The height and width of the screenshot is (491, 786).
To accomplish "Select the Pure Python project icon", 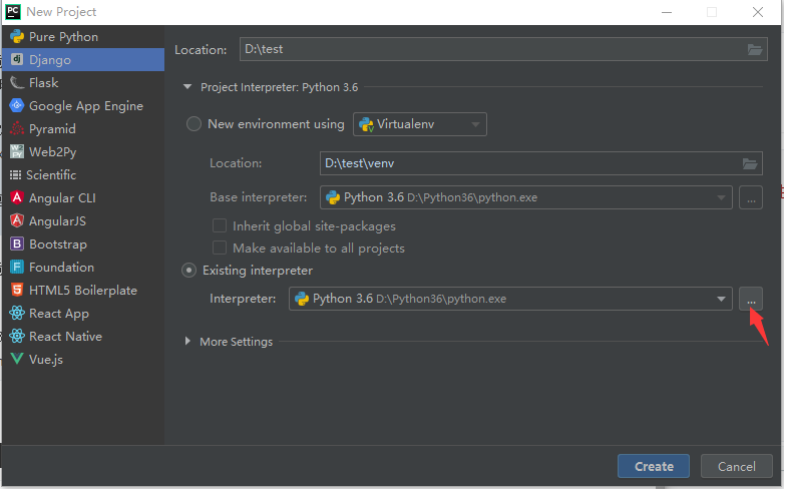I will 17,37.
